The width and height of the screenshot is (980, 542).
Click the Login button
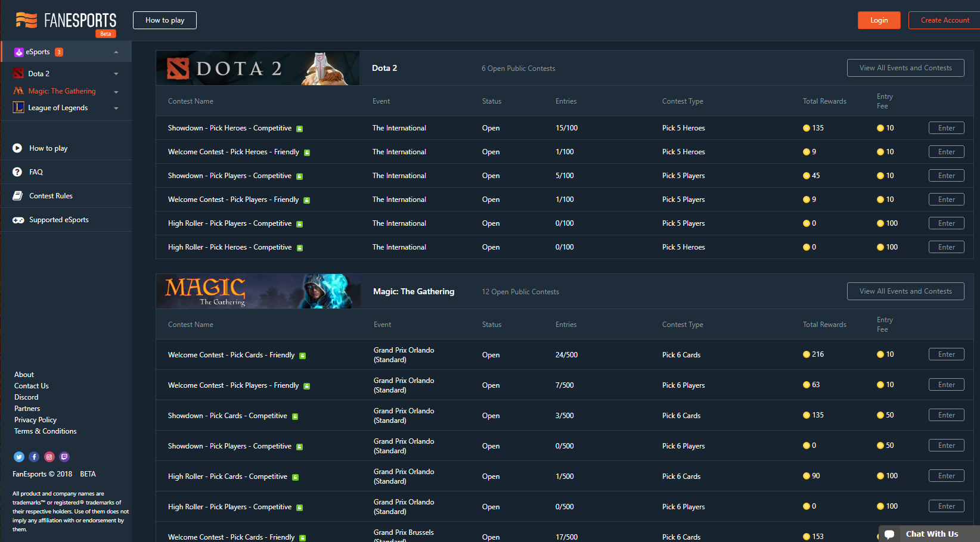point(879,20)
